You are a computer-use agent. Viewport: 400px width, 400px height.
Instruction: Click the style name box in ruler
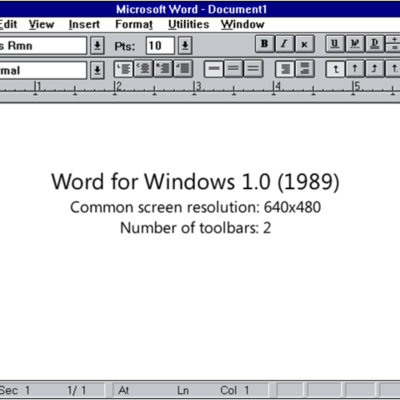[43, 70]
